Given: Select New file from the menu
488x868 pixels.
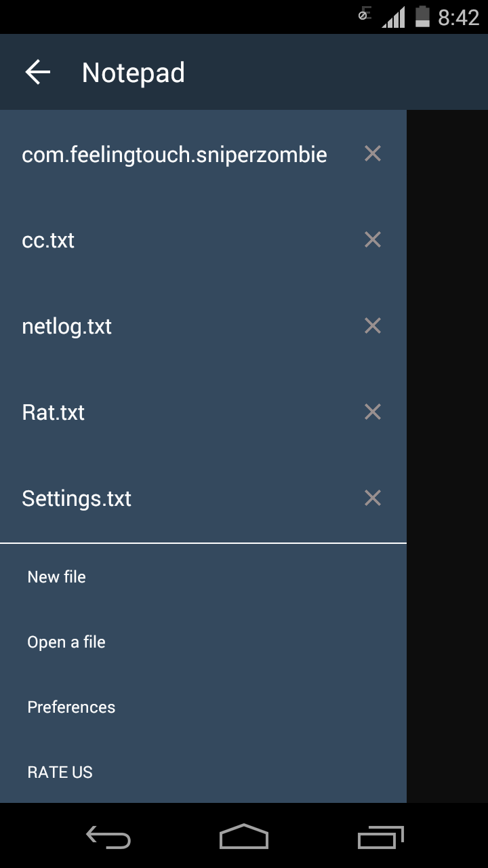Looking at the screenshot, I should [56, 576].
